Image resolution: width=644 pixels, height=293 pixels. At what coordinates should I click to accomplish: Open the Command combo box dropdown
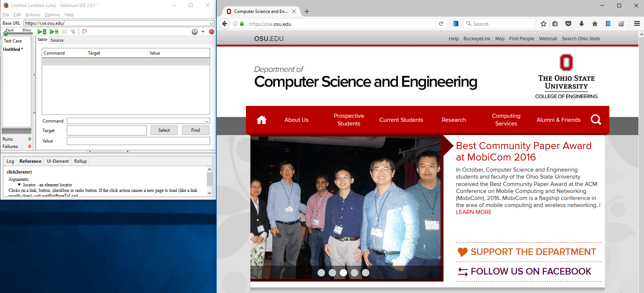[x=207, y=121]
